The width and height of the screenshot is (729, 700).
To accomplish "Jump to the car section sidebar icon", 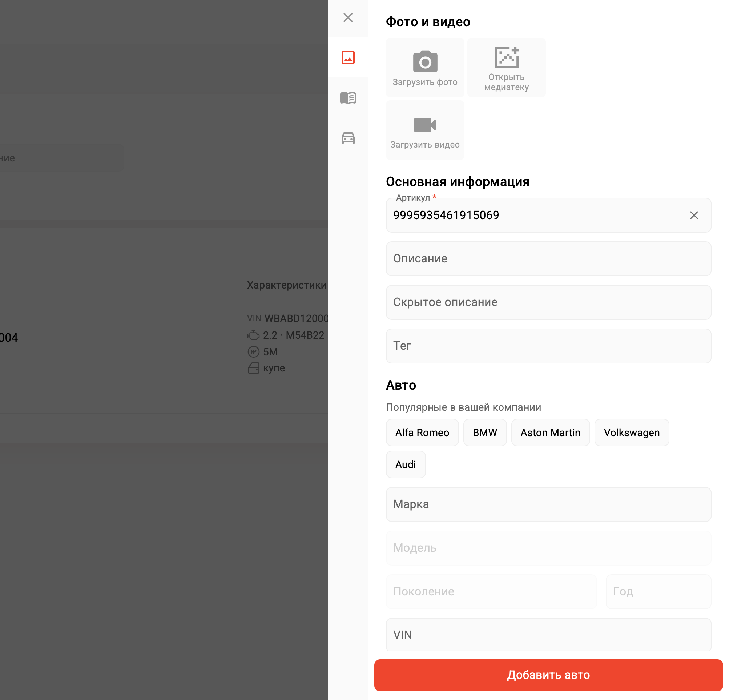I will click(348, 138).
